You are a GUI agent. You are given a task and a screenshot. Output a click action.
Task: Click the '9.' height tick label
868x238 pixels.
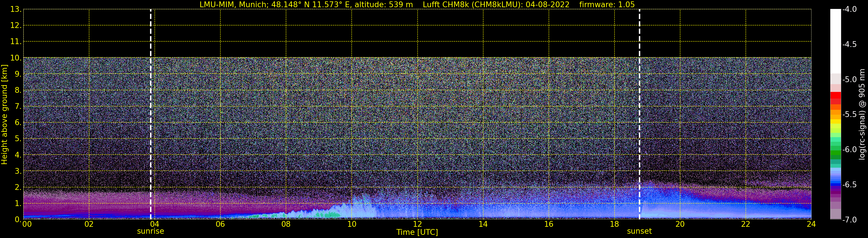[x=18, y=74]
